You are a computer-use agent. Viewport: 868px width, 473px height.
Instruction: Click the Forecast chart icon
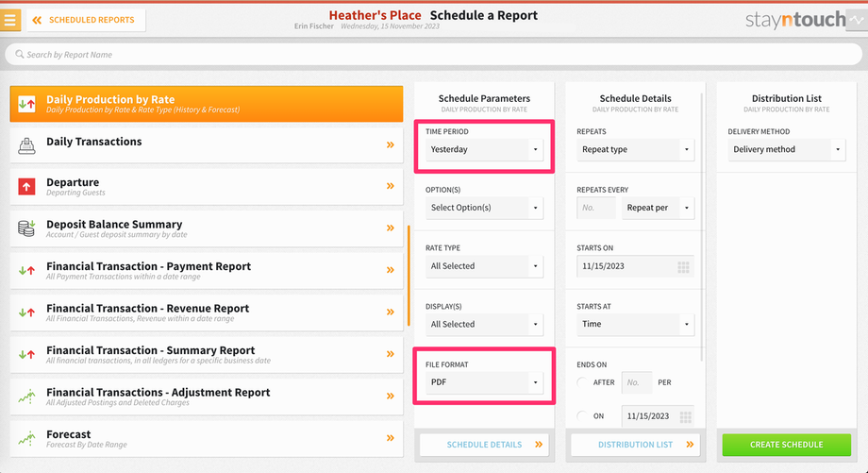(26, 438)
